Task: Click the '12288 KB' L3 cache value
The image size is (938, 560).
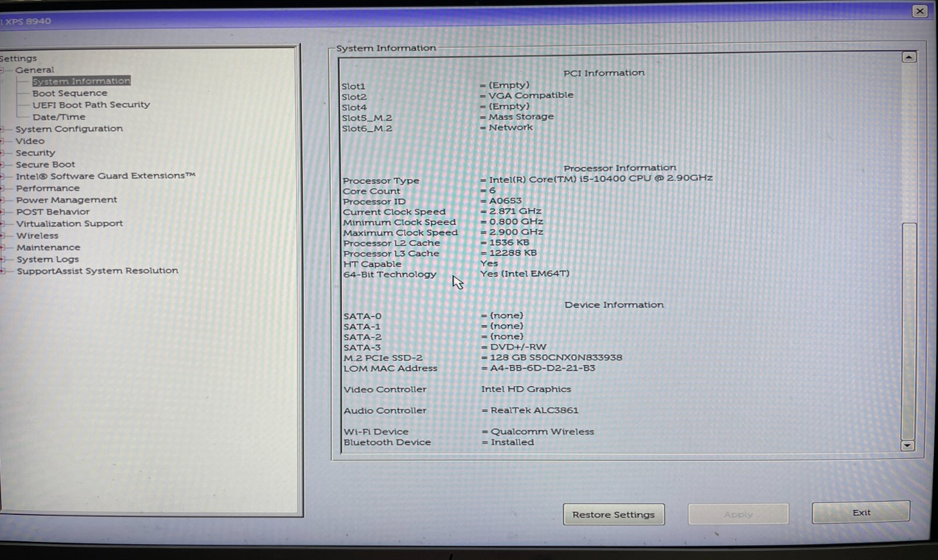Action: (x=513, y=253)
